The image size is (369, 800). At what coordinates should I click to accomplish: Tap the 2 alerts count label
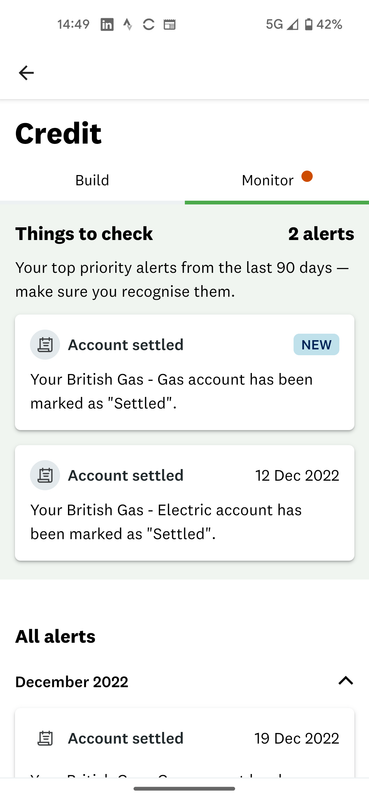321,234
